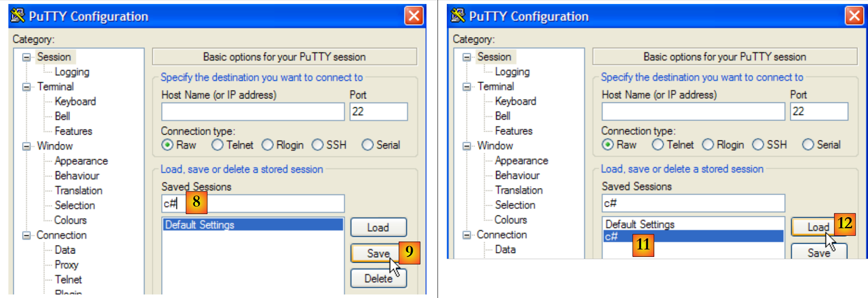The width and height of the screenshot is (868, 298).
Task: Collapse the Terminal tree node in left window
Action: [x=26, y=87]
